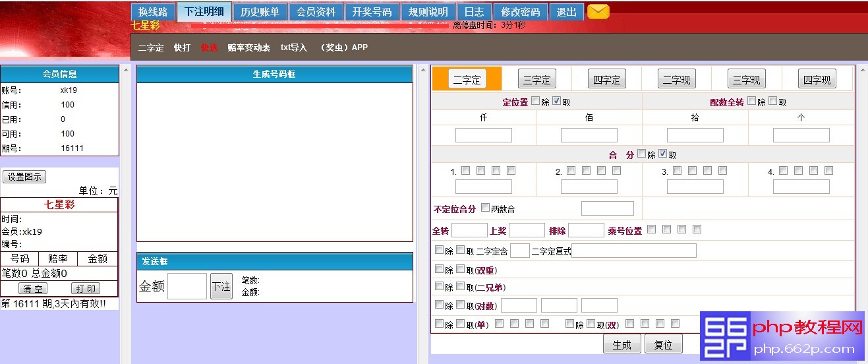The width and height of the screenshot is (868, 364).
Task: Check 取 in the 二字定含 row
Action: [460, 250]
